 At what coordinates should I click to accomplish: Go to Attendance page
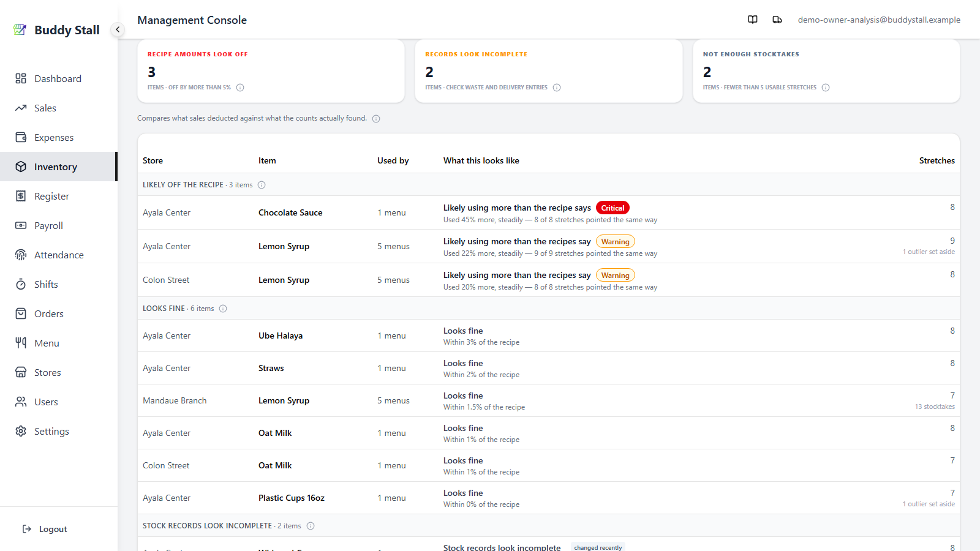(58, 255)
